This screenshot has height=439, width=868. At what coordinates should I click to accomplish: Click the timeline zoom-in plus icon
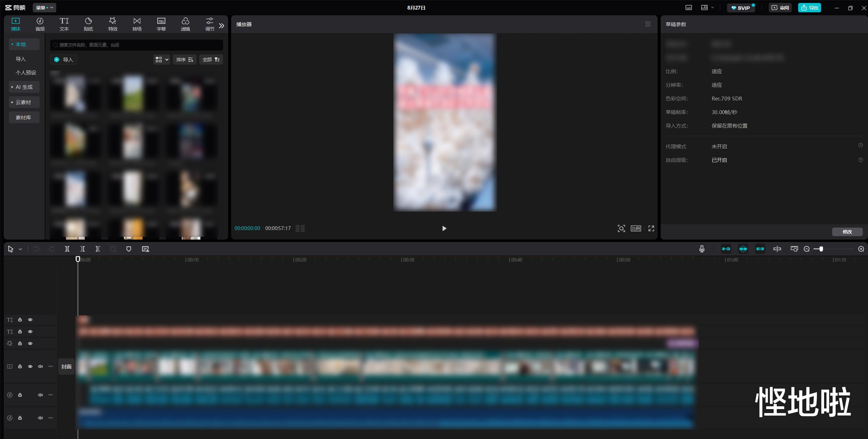[x=861, y=249]
